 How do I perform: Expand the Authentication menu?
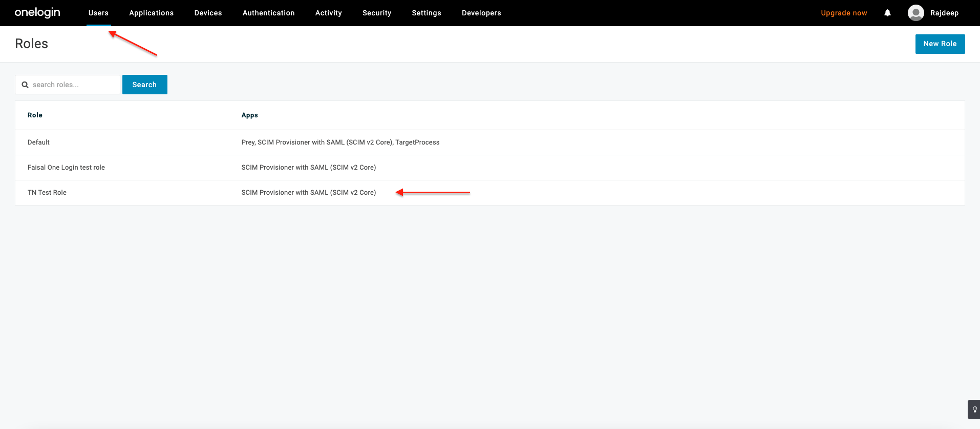click(268, 13)
